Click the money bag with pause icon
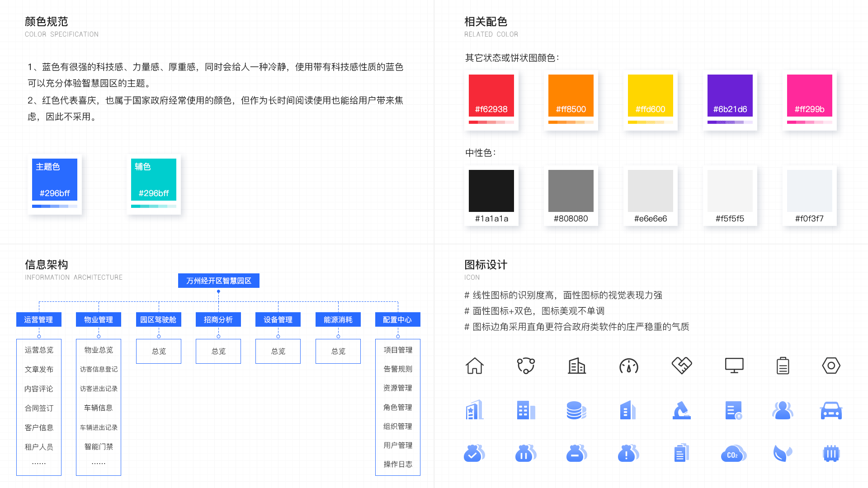Image resolution: width=868 pixels, height=488 pixels. tap(526, 453)
